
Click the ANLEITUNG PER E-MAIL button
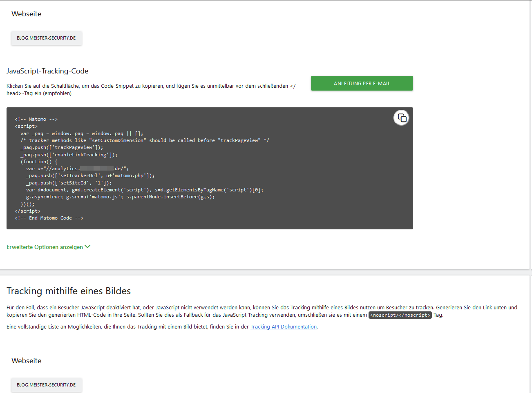tap(362, 83)
